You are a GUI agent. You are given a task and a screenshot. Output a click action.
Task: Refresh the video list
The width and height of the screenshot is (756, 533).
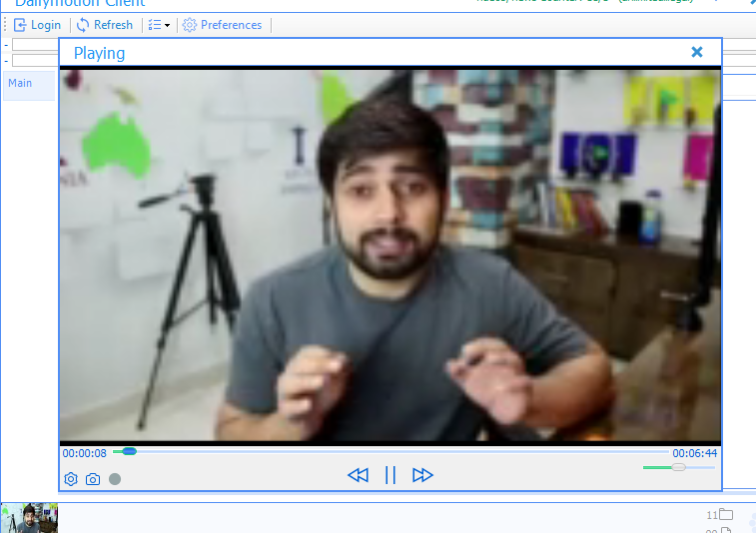pyautogui.click(x=104, y=25)
